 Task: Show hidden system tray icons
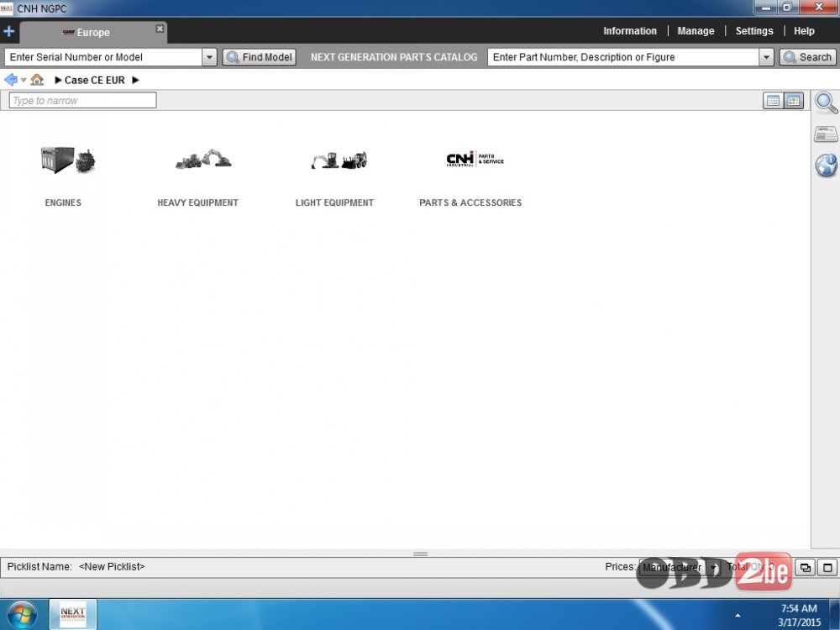pos(738,615)
